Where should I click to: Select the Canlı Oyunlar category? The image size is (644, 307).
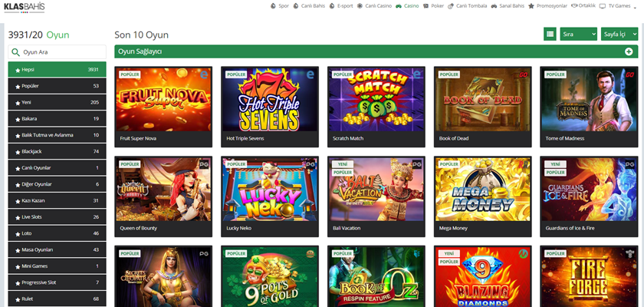57,167
